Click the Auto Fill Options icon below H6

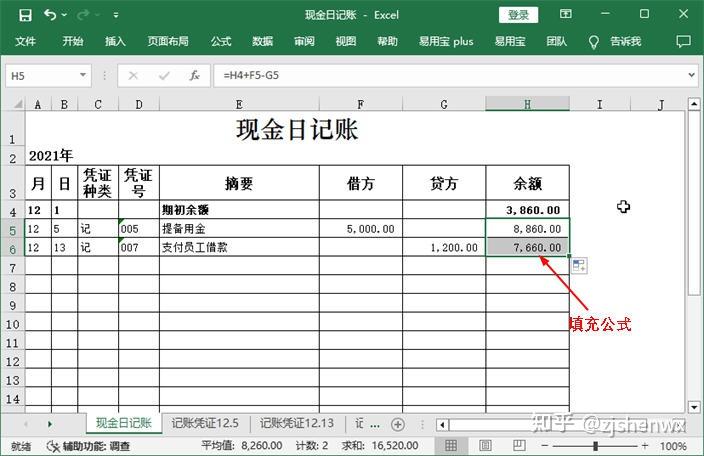579,265
